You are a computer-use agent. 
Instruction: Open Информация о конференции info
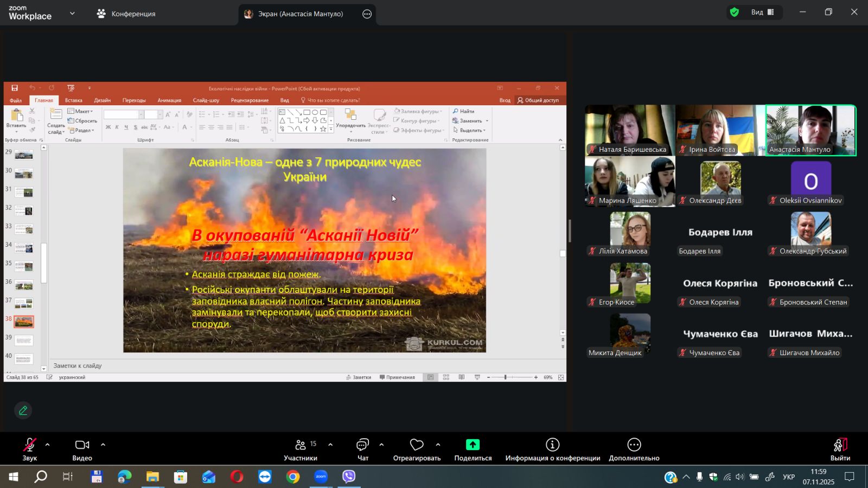point(552,449)
